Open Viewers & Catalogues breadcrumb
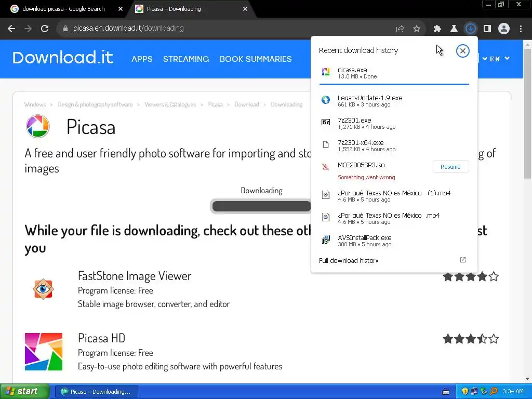 tap(170, 104)
